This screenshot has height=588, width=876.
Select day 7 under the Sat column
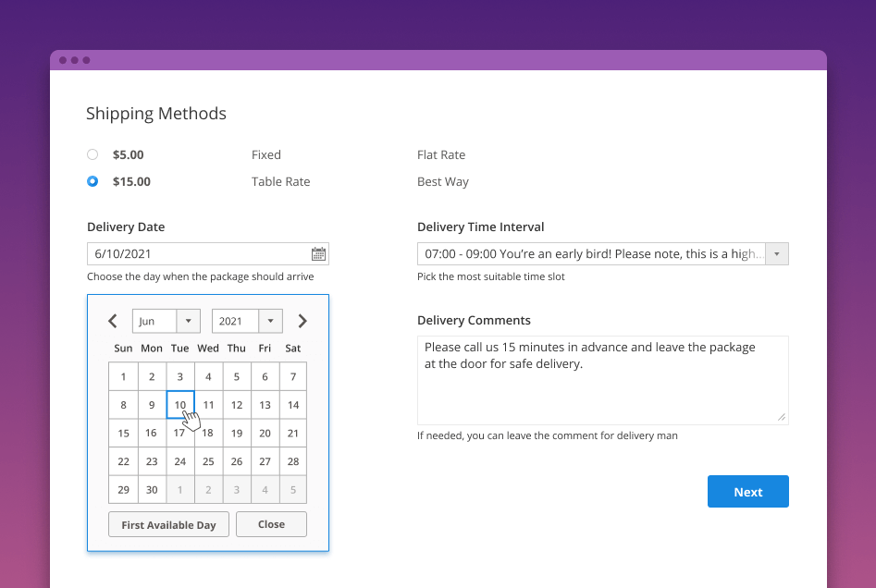pos(293,376)
